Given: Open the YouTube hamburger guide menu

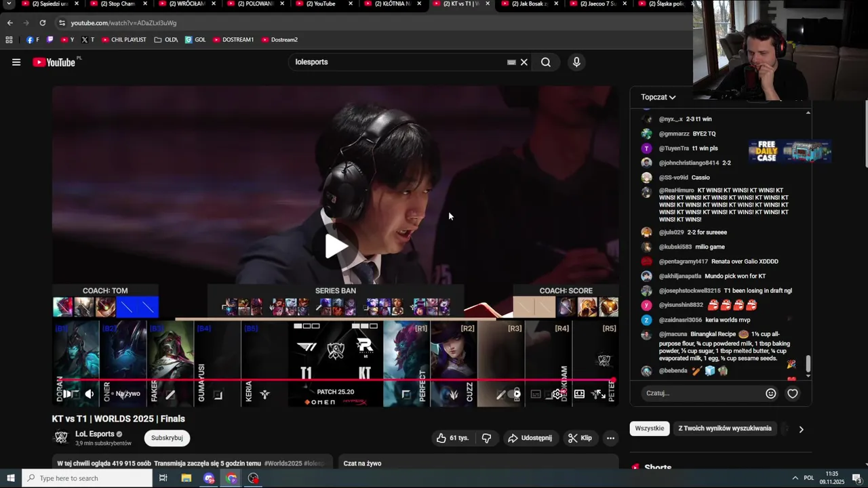Looking at the screenshot, I should pyautogui.click(x=16, y=62).
